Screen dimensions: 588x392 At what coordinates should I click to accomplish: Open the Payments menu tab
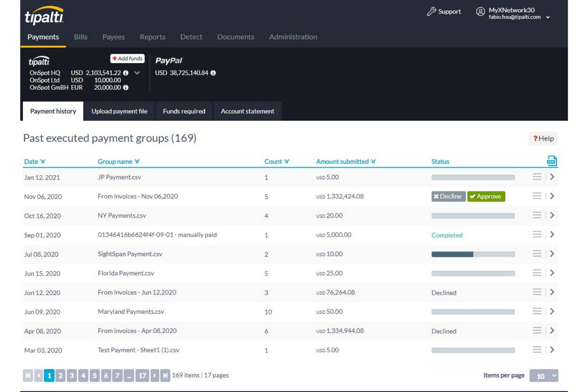pos(43,37)
